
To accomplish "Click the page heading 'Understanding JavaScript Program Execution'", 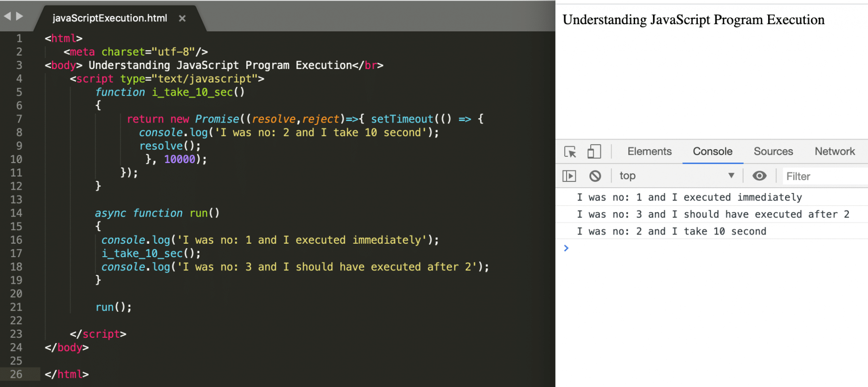I will 693,20.
